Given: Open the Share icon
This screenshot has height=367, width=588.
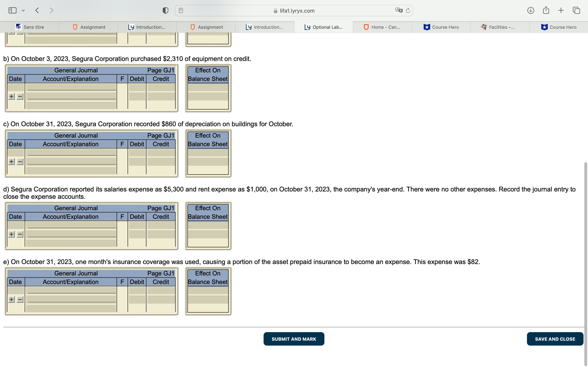Looking at the screenshot, I should point(546,10).
